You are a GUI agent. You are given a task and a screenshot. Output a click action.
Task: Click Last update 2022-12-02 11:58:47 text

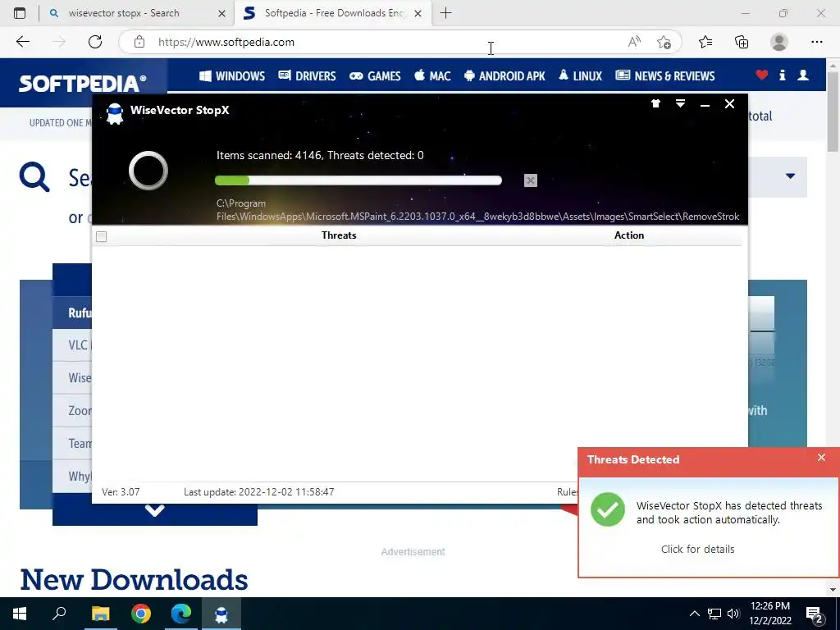click(x=258, y=492)
